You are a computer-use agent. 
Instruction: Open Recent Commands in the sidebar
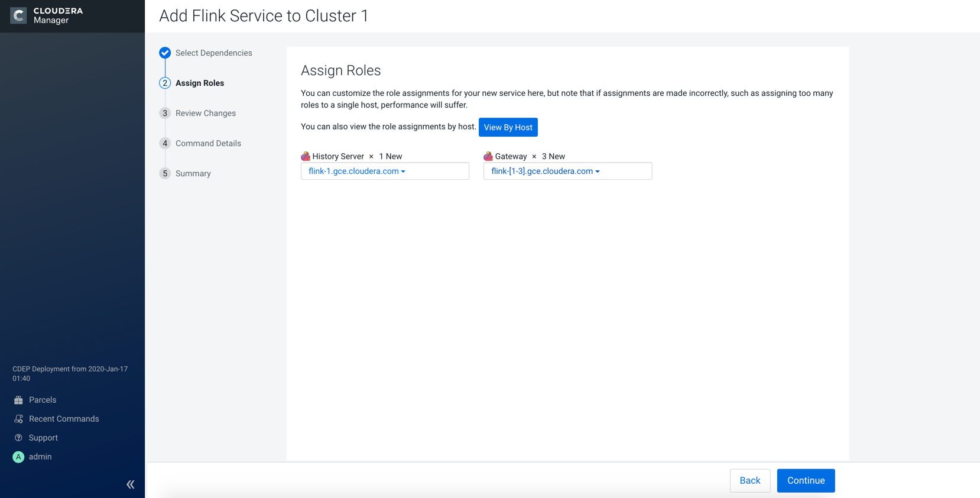coord(64,419)
